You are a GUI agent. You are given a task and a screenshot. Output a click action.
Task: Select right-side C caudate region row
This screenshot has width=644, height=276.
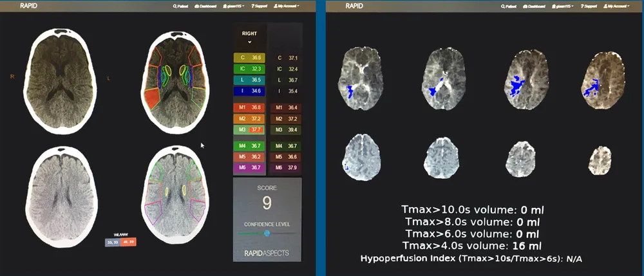coord(249,58)
